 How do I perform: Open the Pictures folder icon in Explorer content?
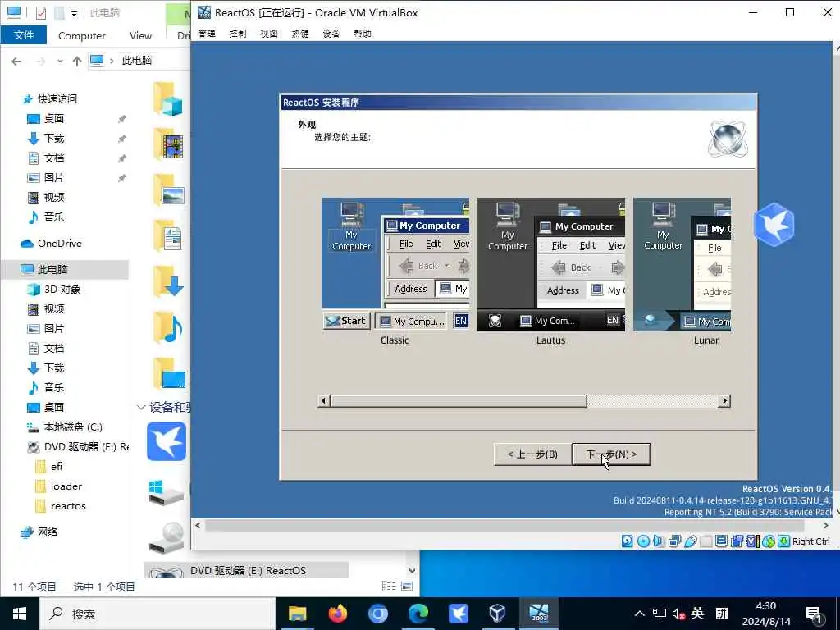click(x=168, y=190)
